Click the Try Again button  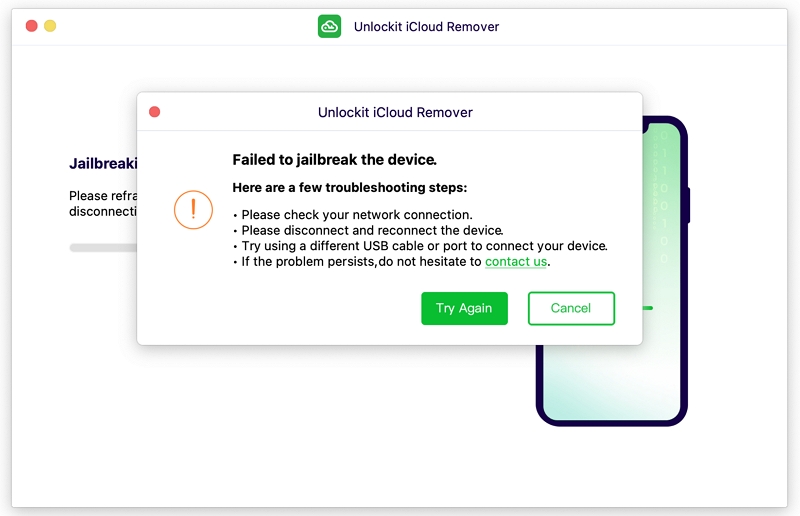coord(464,308)
